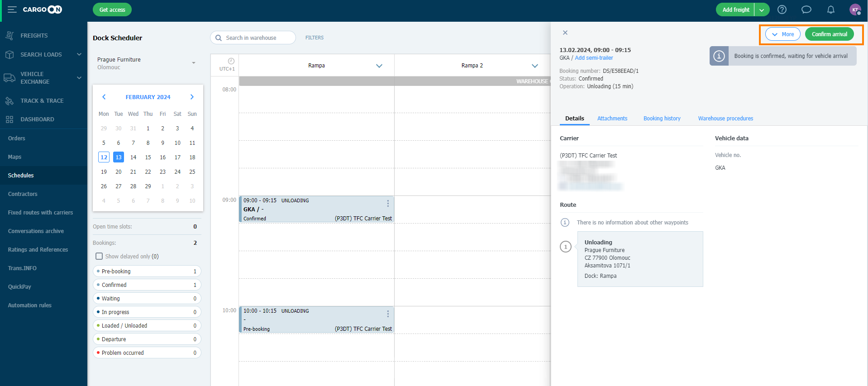The width and height of the screenshot is (868, 386).
Task: Click the Confirm arrival button
Action: tap(829, 34)
